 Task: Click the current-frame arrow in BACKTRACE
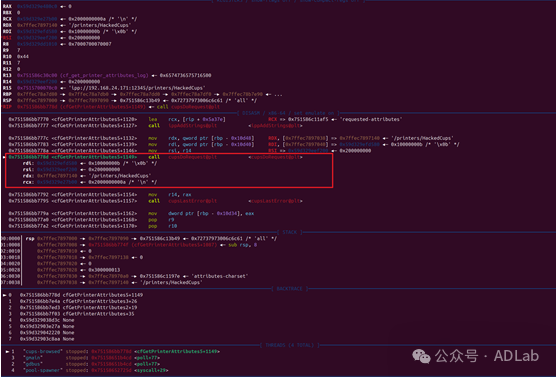[5, 295]
